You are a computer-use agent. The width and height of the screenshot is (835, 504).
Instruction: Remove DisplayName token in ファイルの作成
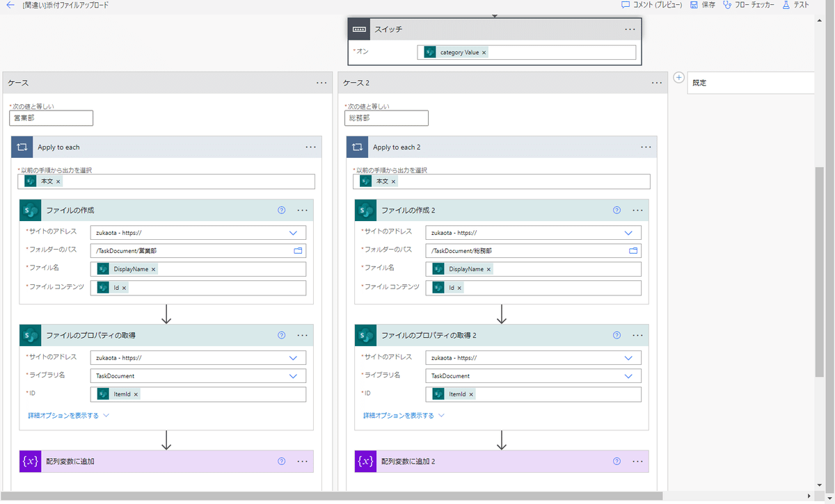(154, 269)
